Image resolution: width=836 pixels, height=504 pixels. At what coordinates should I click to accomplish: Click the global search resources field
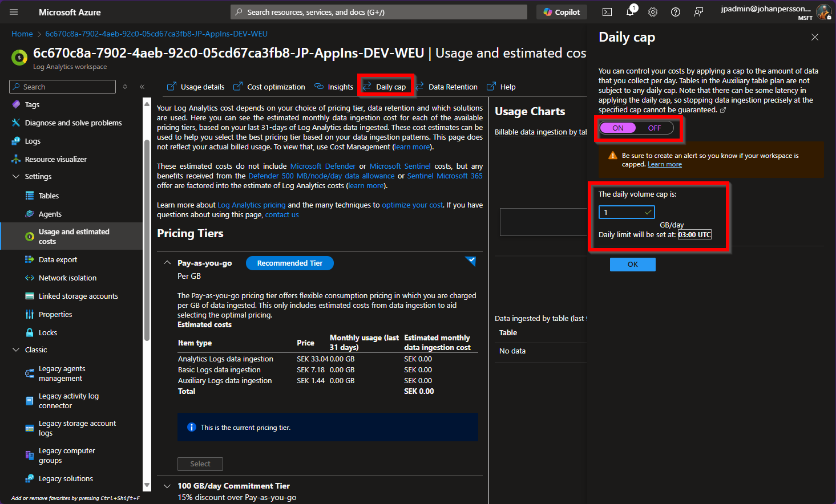click(379, 12)
